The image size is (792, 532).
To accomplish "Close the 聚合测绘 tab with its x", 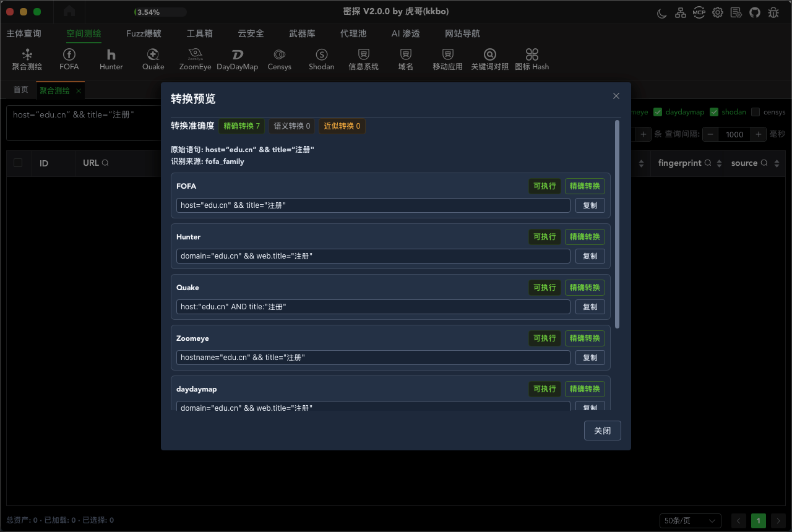I will point(79,90).
